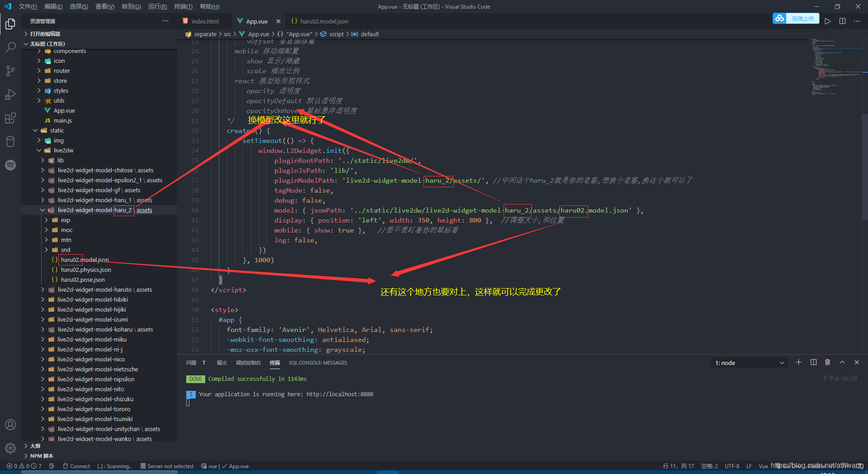Open haru02.pose.json in the file tree
Screen dimensions: 868x474
[x=83, y=280]
